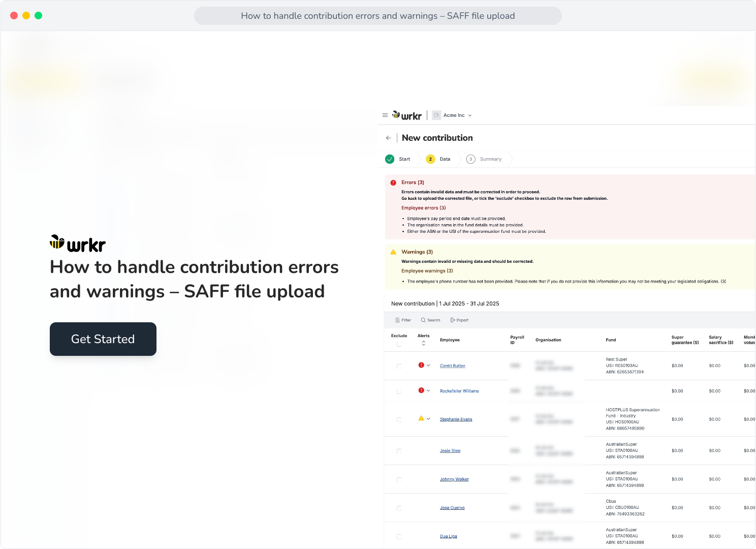
Task: Click the back arrow next to New contribution
Action: 389,138
